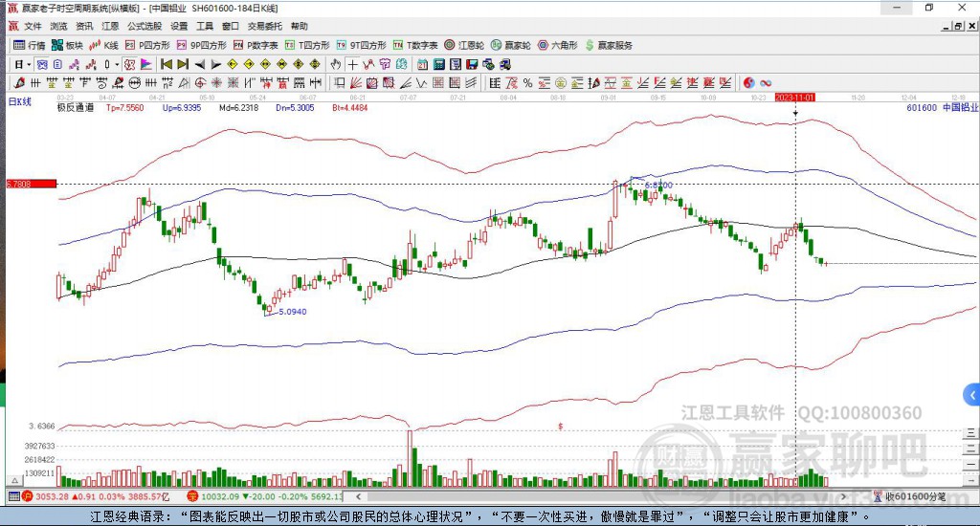Open the 六角形 hexagon tool
980x526 pixels.
[558, 45]
